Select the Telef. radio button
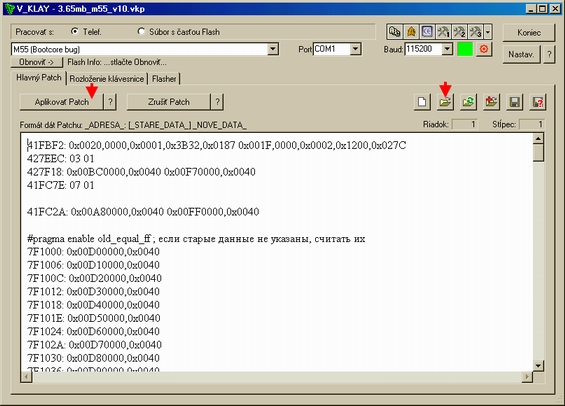This screenshot has width=565, height=406. (x=75, y=32)
